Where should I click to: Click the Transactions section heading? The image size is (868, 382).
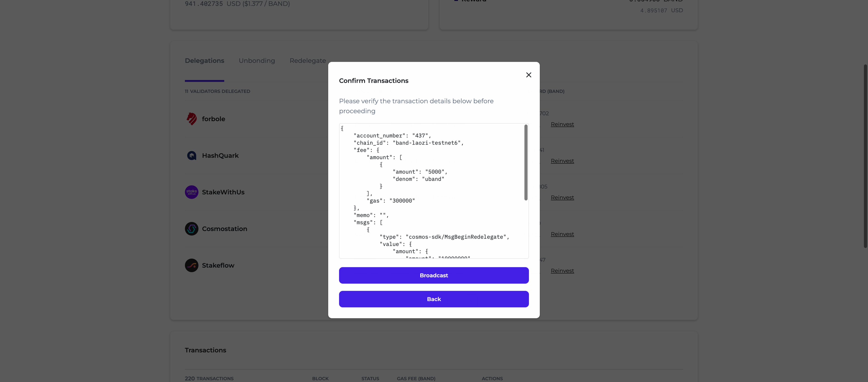point(205,350)
